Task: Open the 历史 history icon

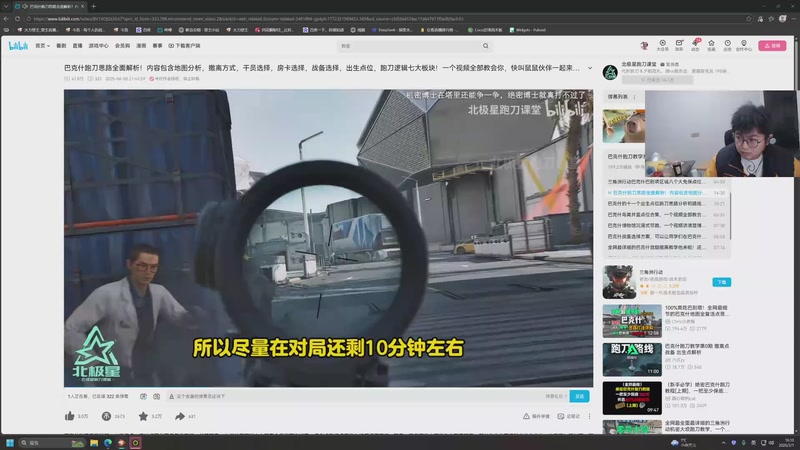Action: (728, 45)
